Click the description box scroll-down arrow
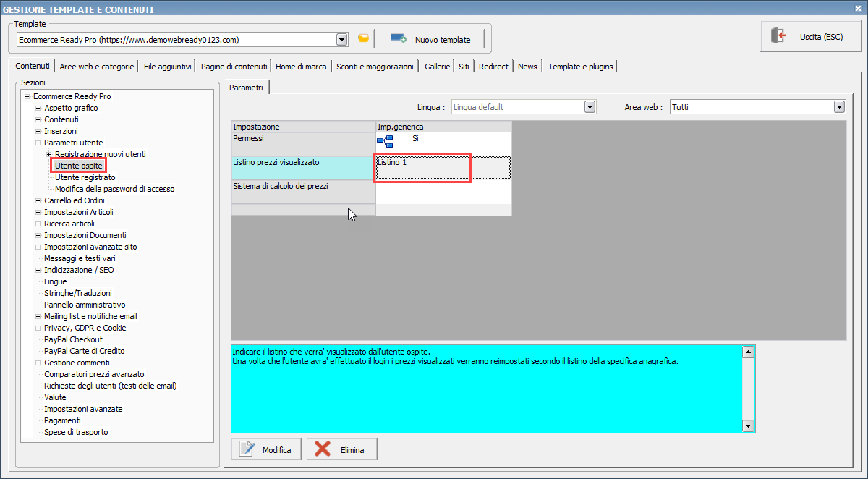 [749, 426]
